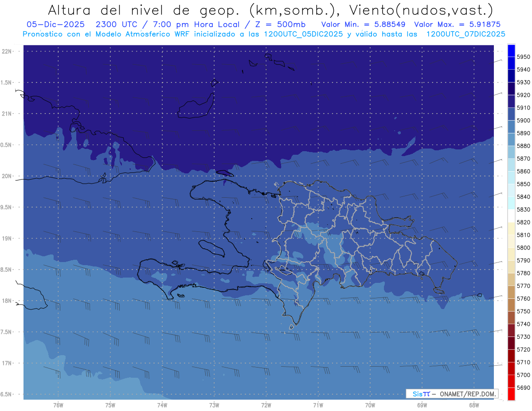Select the '19N' latitude label
532x411 pixels.
7,239
